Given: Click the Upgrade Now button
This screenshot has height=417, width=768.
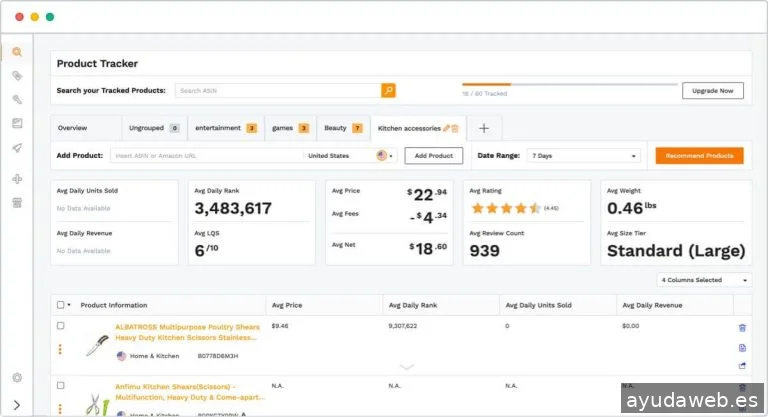Looking at the screenshot, I should point(712,91).
